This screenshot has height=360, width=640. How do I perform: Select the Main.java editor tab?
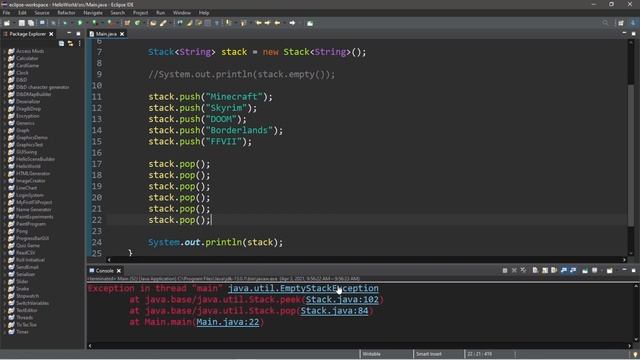pyautogui.click(x=106, y=34)
